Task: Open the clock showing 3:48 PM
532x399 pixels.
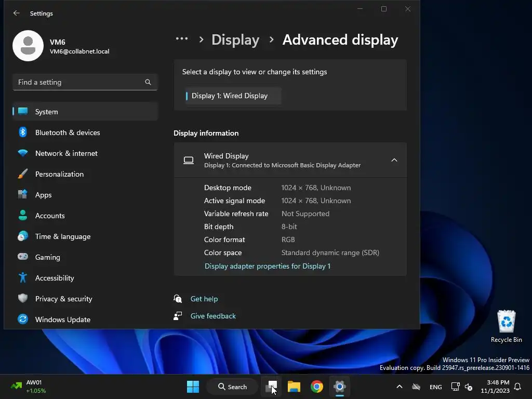Action: (x=495, y=387)
